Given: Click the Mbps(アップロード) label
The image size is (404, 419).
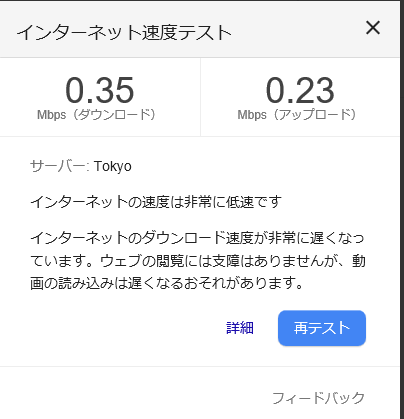Looking at the screenshot, I should pyautogui.click(x=297, y=115).
